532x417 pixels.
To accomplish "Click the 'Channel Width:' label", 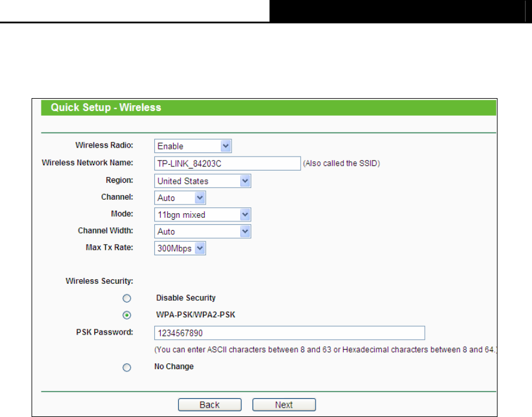I will 105,231.
